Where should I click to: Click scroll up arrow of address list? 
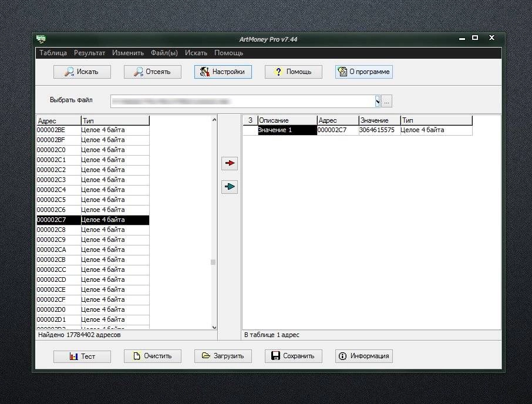(214, 120)
